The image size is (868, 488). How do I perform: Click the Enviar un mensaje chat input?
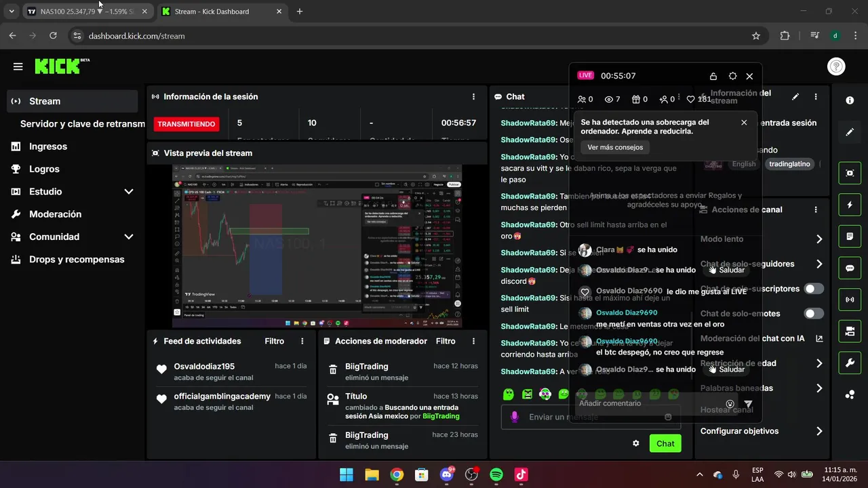coord(591,417)
